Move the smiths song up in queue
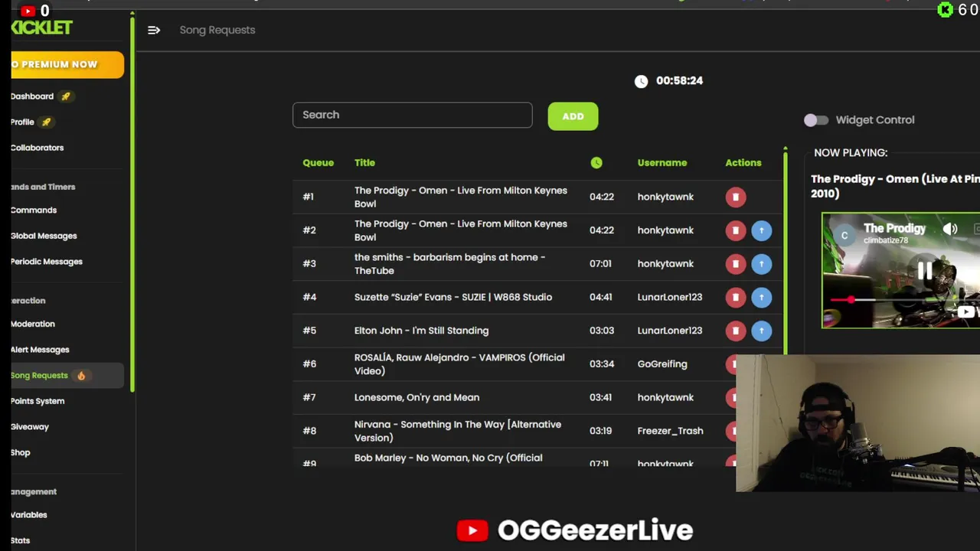 point(761,264)
